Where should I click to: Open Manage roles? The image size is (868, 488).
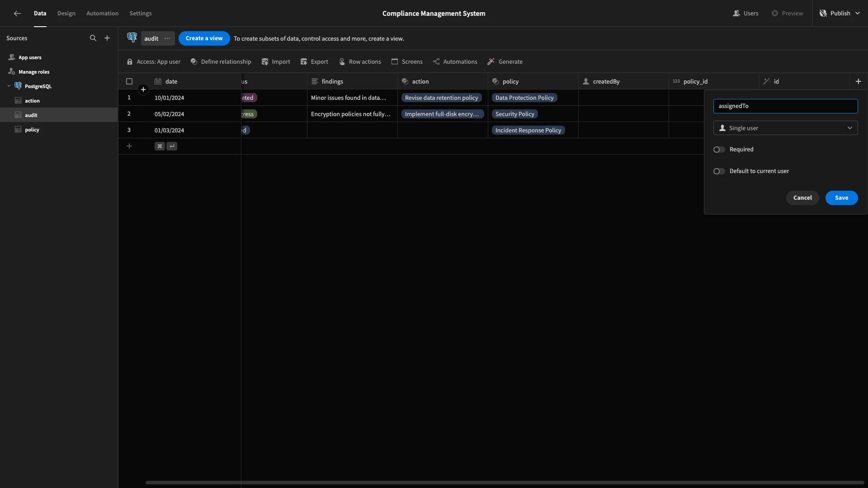pos(59,72)
